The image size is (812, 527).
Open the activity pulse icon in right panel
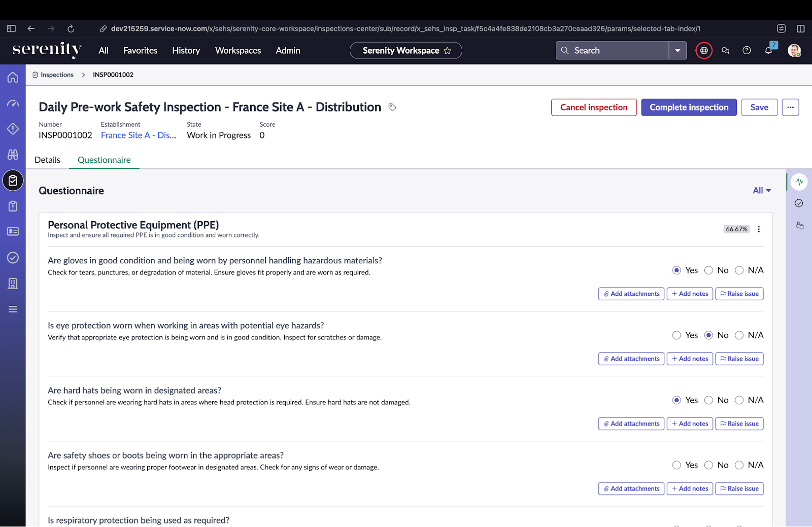click(x=799, y=182)
